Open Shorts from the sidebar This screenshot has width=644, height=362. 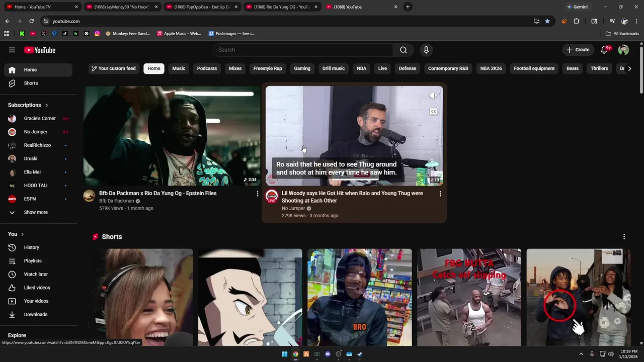tap(38, 83)
